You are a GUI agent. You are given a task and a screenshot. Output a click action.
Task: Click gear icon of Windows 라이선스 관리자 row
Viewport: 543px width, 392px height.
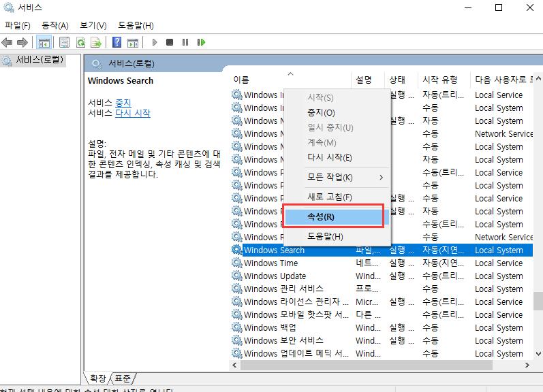237,301
